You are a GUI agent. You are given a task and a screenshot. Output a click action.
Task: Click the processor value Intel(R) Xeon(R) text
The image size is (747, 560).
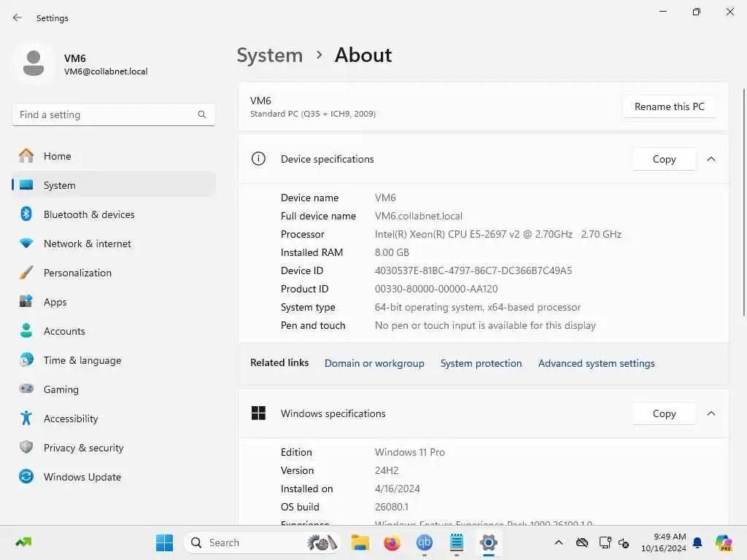pyautogui.click(x=498, y=234)
